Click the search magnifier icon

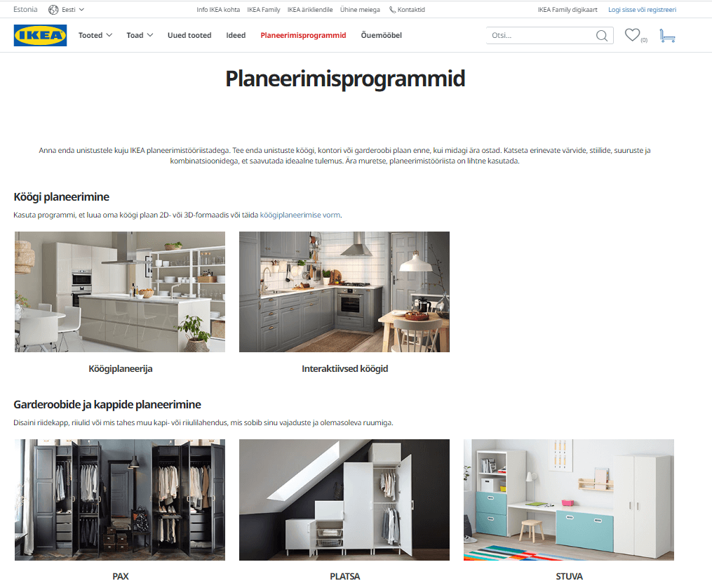click(602, 35)
